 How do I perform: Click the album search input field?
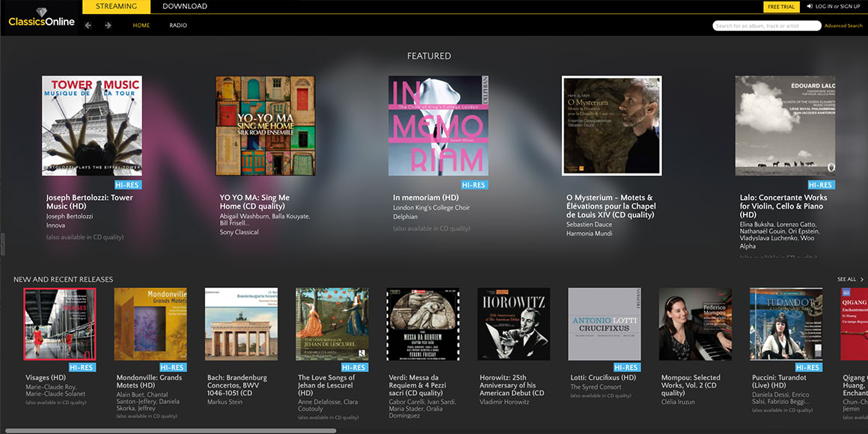pyautogui.click(x=766, y=25)
